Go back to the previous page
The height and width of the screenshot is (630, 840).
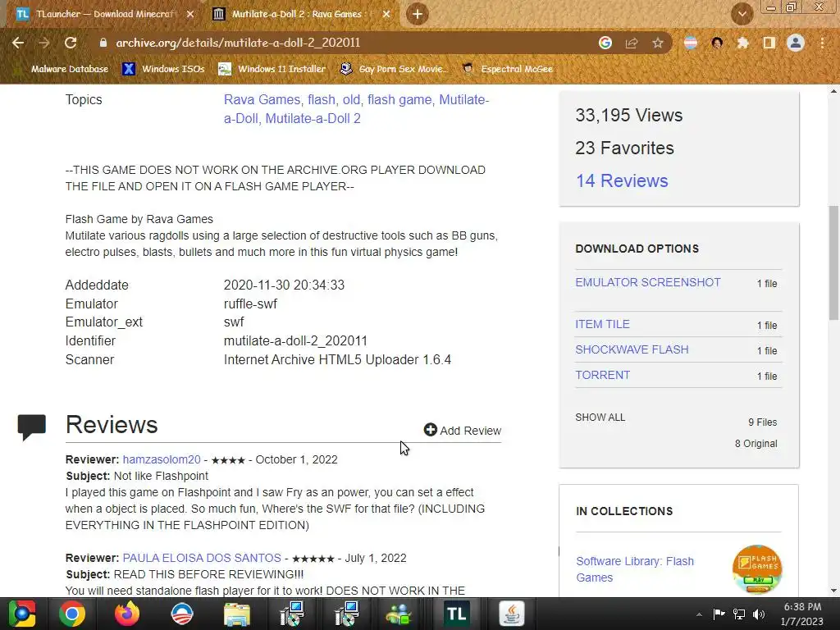[x=18, y=43]
